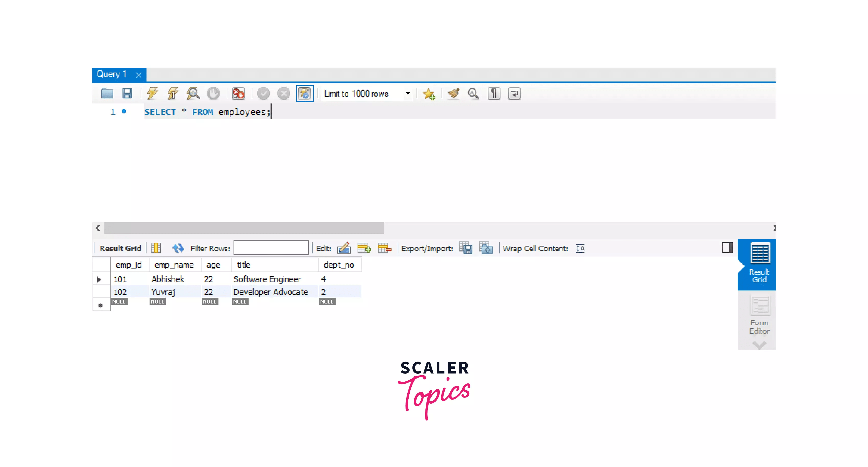Toggle 'stop on error' execution option
Viewport: 868px width, 467px height.
click(x=238, y=94)
